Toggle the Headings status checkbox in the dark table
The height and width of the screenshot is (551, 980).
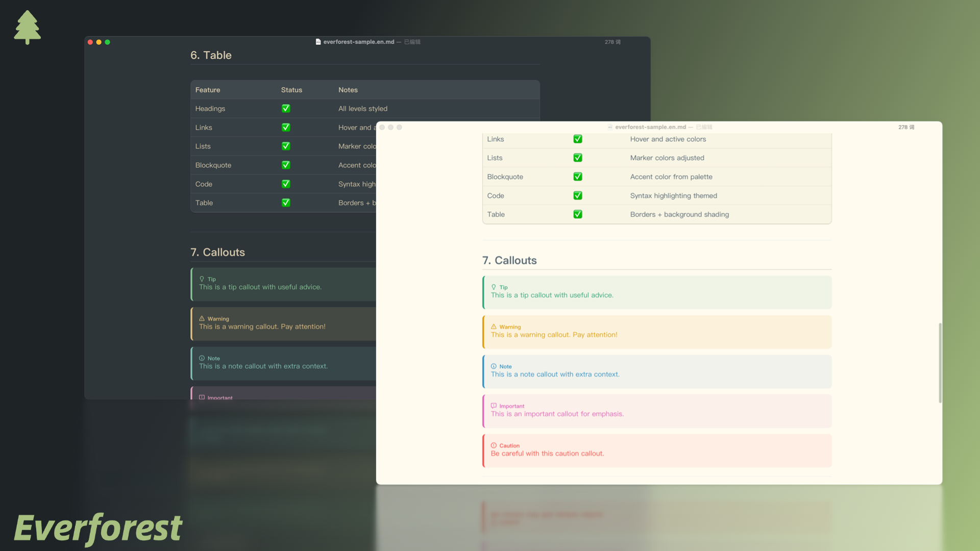[286, 108]
